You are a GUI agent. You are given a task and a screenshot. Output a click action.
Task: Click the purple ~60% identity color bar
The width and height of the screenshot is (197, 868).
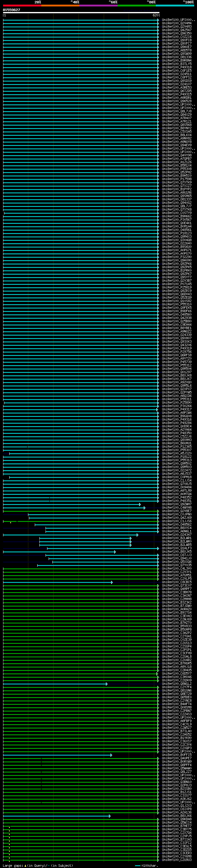click(99, 6)
